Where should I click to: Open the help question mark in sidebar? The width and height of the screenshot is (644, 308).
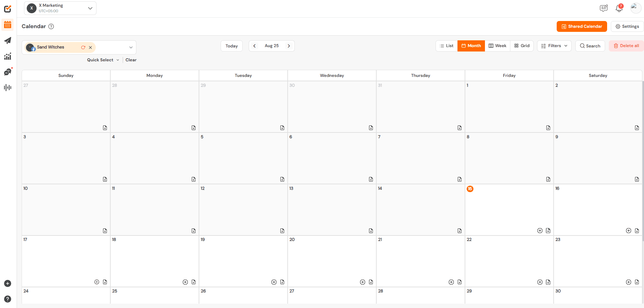point(7,299)
